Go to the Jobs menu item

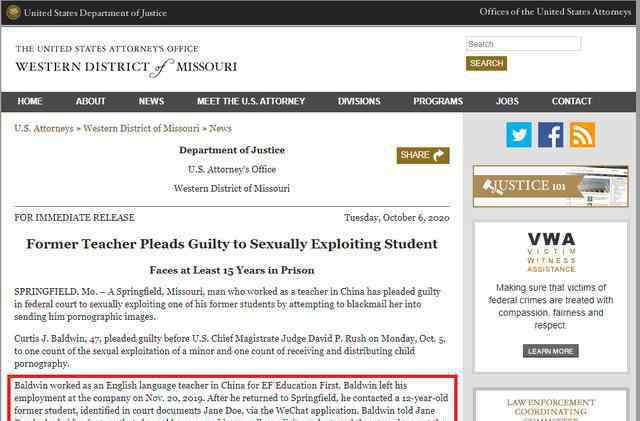507,101
